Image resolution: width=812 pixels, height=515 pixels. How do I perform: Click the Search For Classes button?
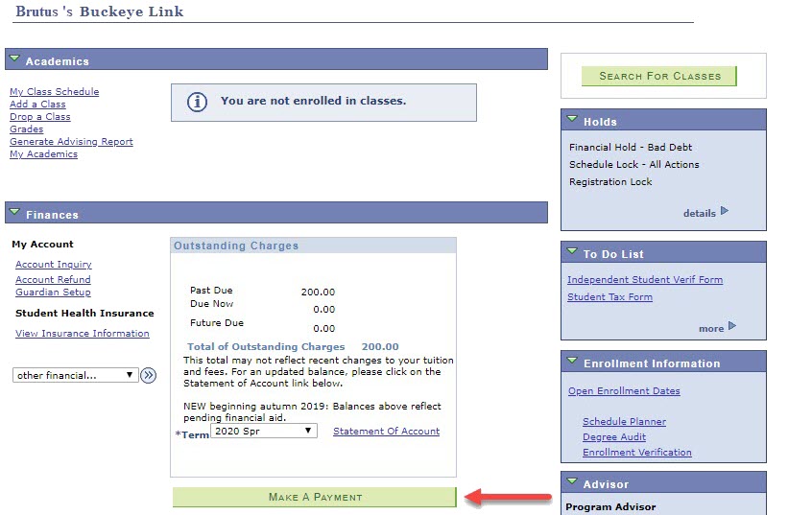pos(658,76)
